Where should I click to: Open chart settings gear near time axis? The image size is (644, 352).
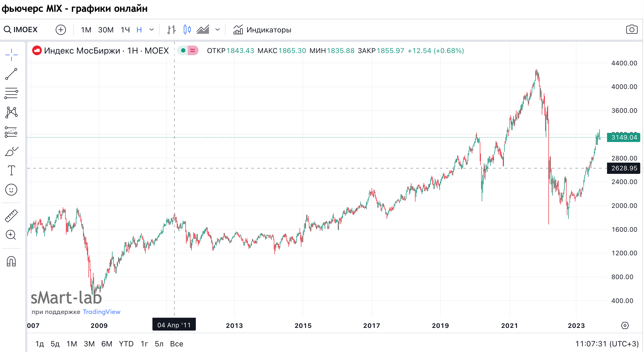pyautogui.click(x=625, y=325)
